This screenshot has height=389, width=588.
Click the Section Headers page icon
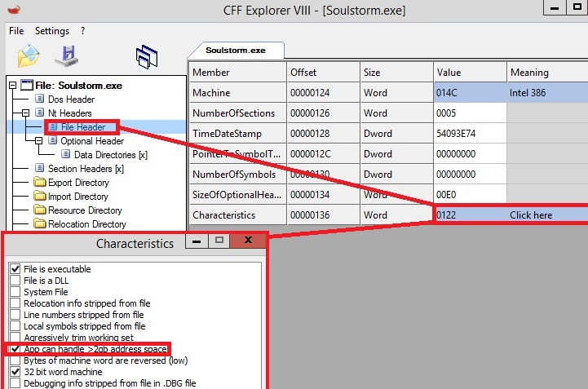tap(39, 168)
